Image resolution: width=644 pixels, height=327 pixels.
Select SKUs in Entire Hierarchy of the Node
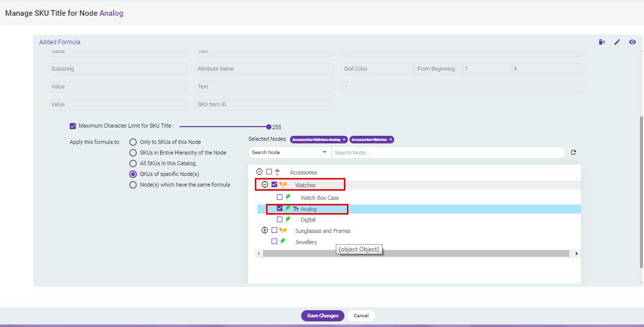tap(133, 153)
